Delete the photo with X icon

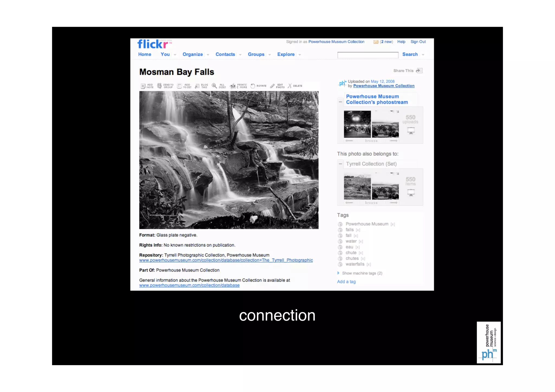pyautogui.click(x=290, y=86)
